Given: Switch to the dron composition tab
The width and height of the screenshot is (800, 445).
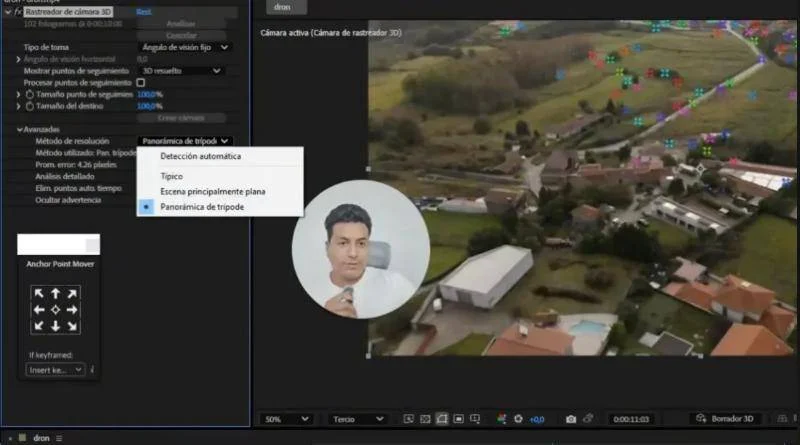Looking at the screenshot, I should [285, 7].
